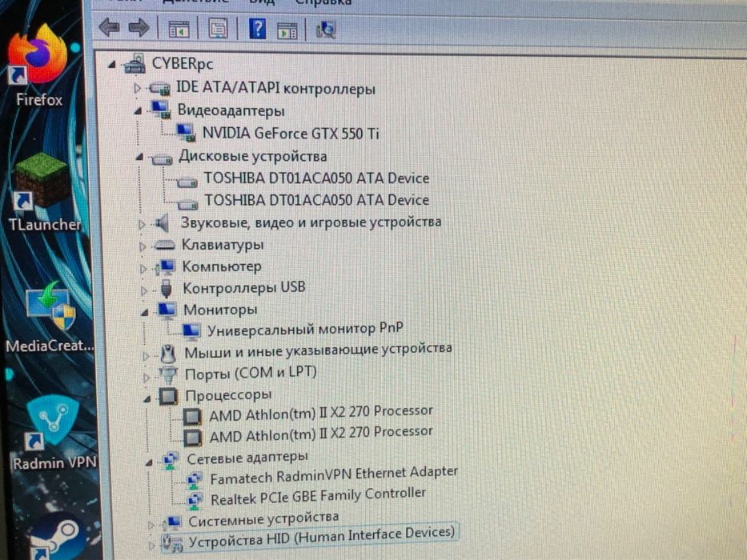747x560 pixels.
Task: Click the Forward arrow in the toolbar
Action: point(139,28)
